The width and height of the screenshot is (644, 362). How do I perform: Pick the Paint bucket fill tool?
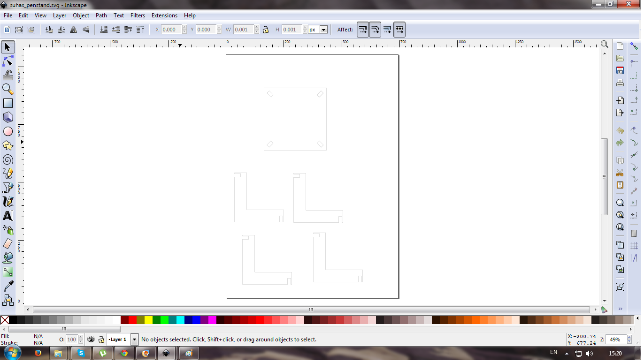(x=8, y=257)
